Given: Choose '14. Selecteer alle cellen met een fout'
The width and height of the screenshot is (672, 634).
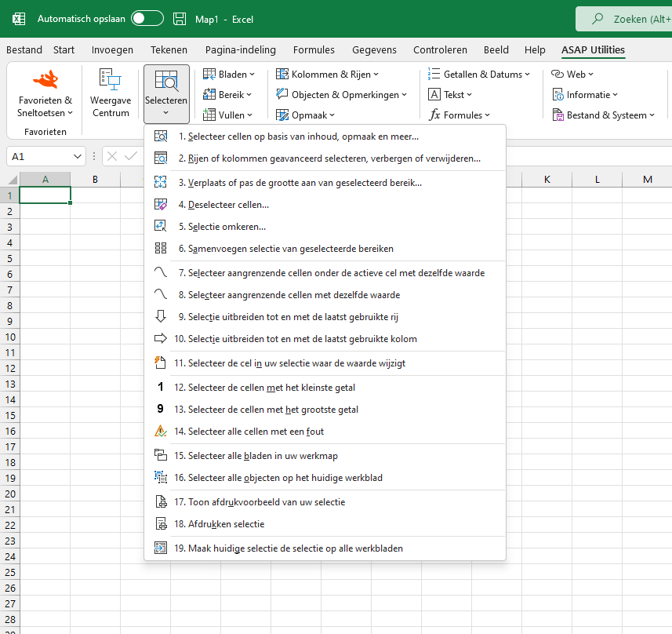Looking at the screenshot, I should pos(325,431).
